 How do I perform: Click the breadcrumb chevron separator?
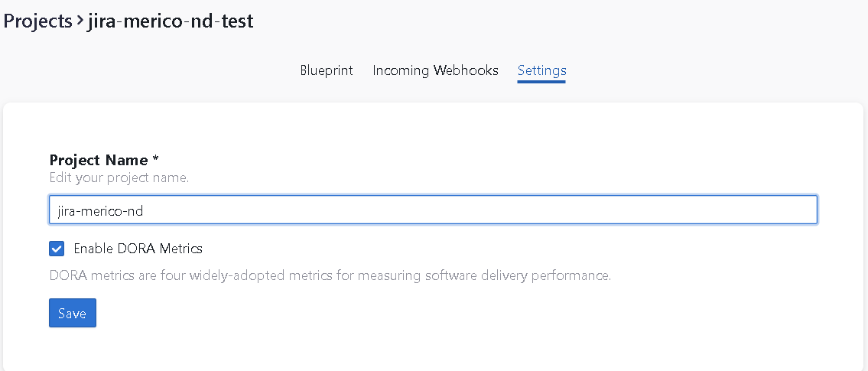80,21
